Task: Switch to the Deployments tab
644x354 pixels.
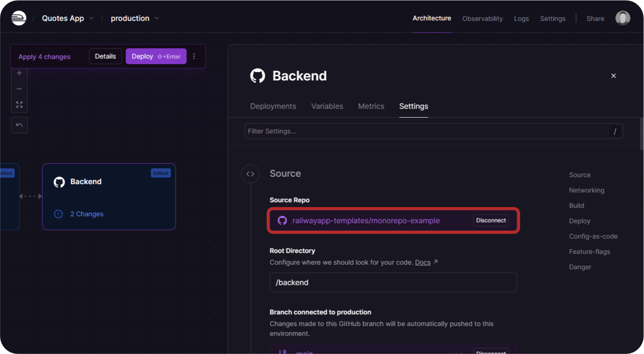Action: click(273, 106)
